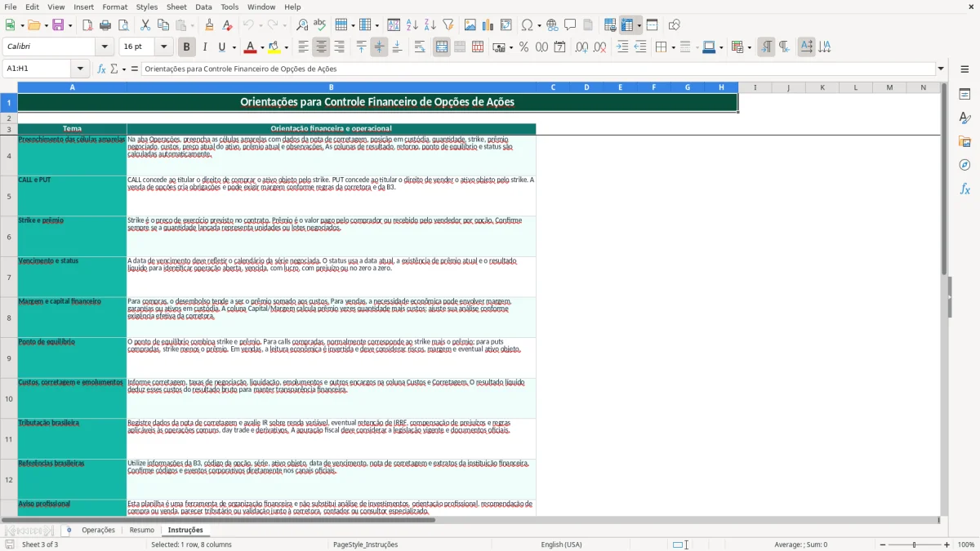Switch to the Operações sheet tab
This screenshot has width=980, height=551.
pos(98,530)
